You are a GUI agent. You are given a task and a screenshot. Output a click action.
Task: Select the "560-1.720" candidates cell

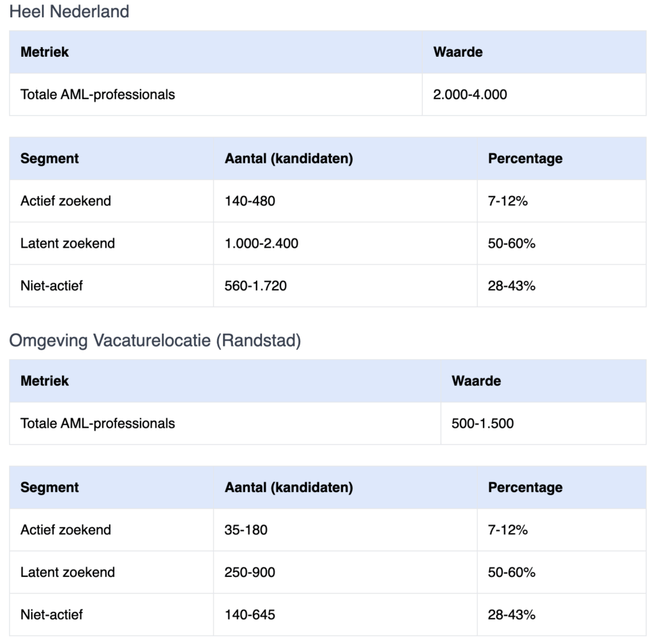pyautogui.click(x=255, y=286)
